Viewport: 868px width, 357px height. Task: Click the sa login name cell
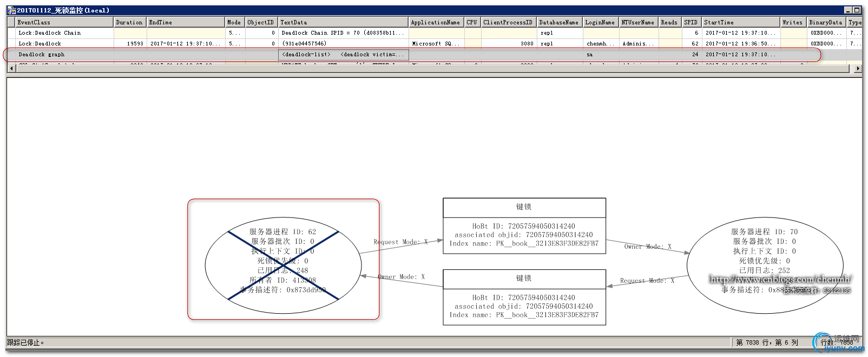(x=601, y=55)
